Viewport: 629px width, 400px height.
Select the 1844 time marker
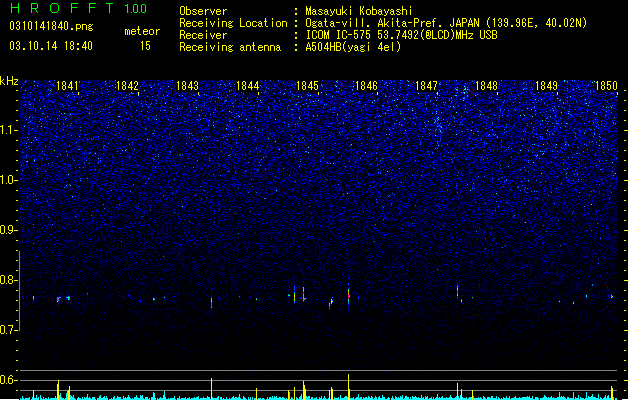pos(248,86)
